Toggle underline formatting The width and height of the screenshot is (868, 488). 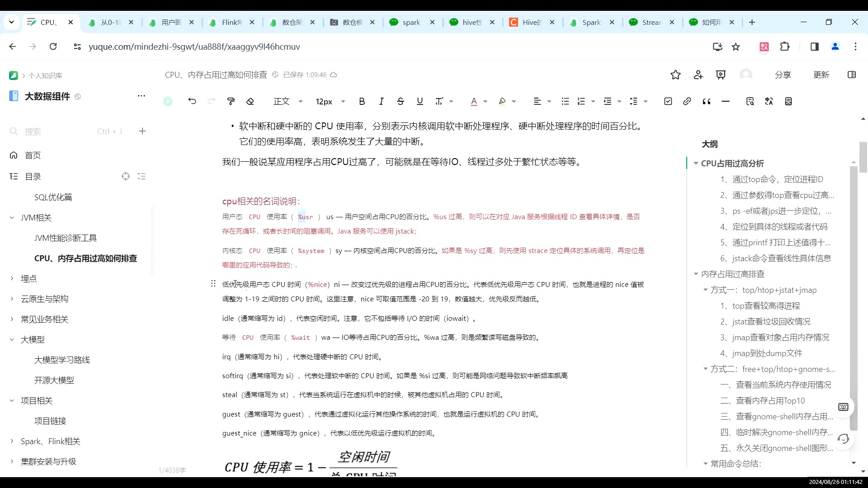point(420,101)
